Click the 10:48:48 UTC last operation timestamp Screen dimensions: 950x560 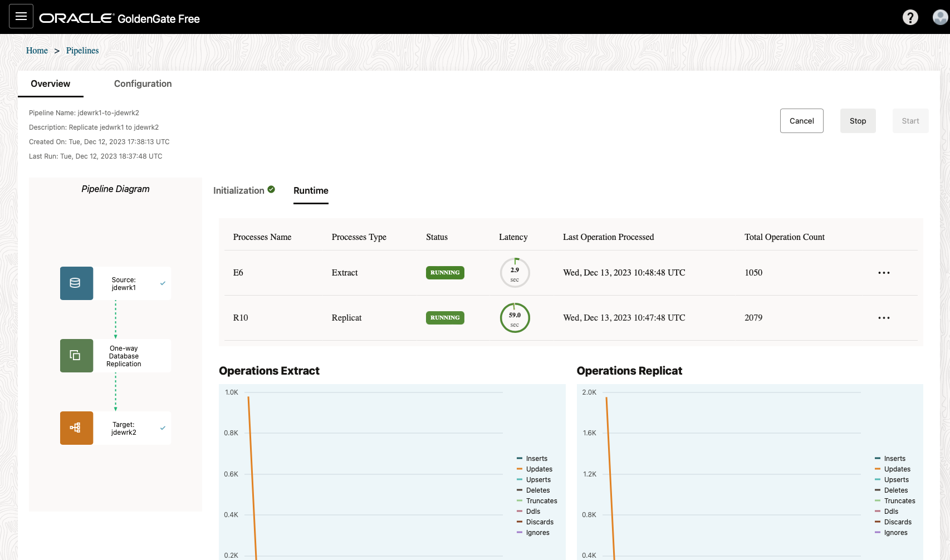[624, 273]
